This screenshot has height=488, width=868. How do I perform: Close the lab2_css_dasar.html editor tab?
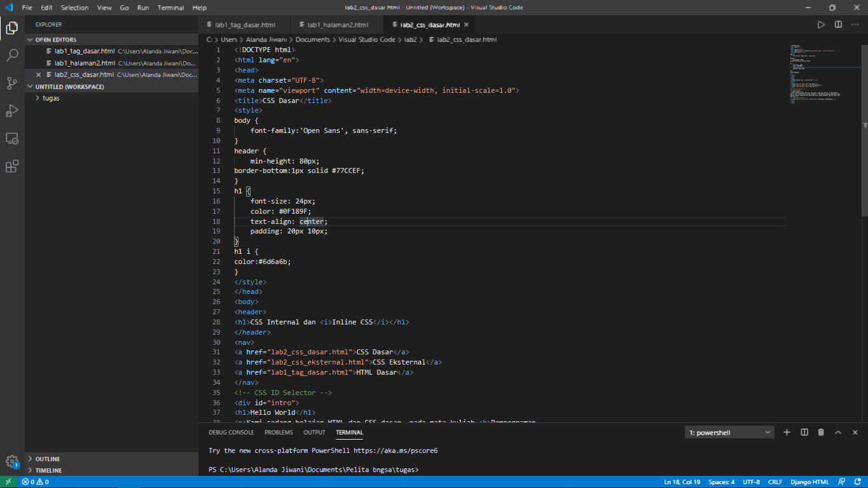pos(466,25)
